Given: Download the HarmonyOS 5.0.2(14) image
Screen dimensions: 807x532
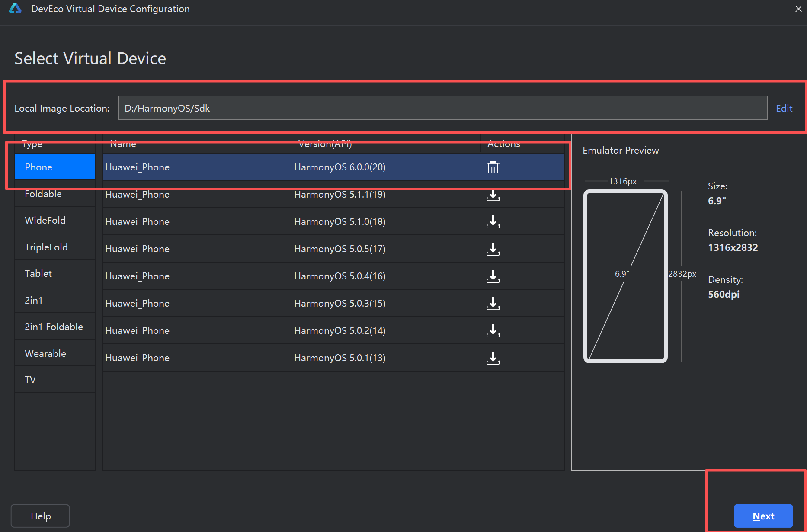Looking at the screenshot, I should point(493,331).
